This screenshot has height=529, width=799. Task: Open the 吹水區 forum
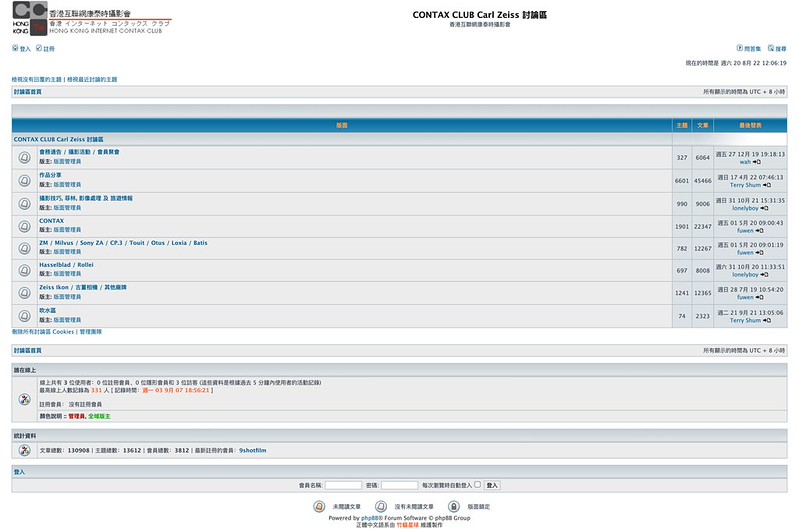pyautogui.click(x=47, y=310)
